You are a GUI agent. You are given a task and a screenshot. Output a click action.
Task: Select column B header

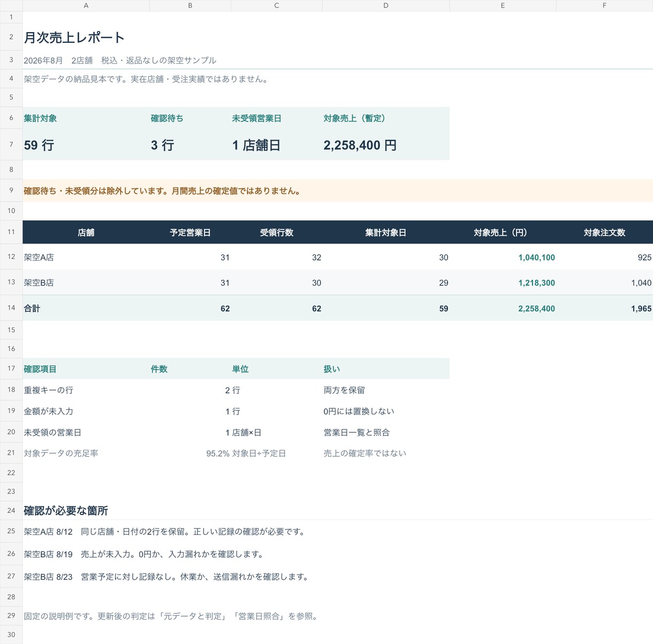pos(190,5)
